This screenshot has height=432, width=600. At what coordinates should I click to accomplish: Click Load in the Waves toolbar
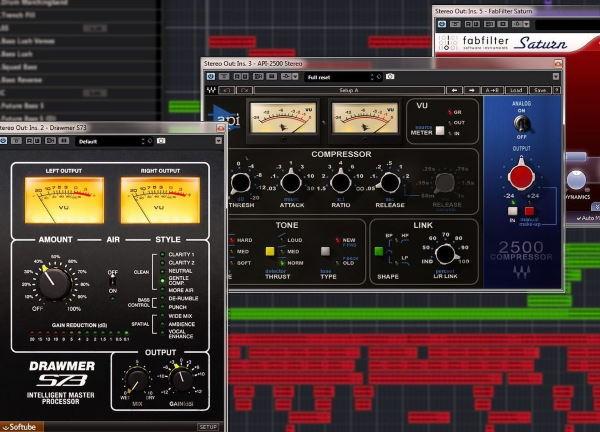pos(516,90)
